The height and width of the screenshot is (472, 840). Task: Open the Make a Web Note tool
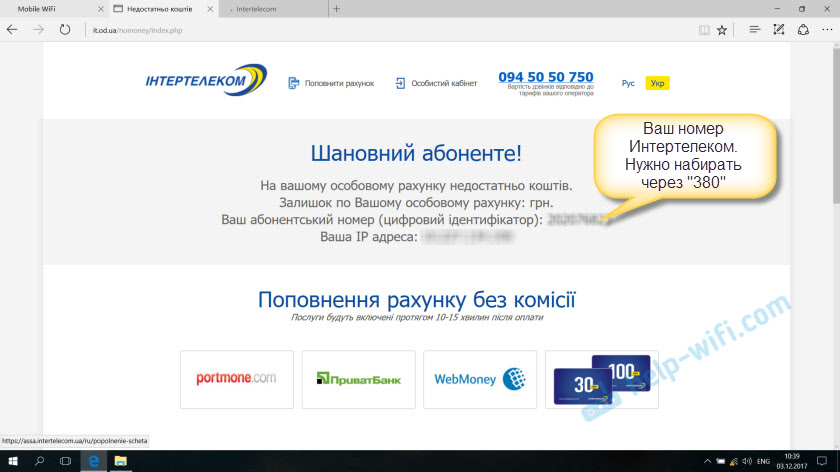pos(778,30)
